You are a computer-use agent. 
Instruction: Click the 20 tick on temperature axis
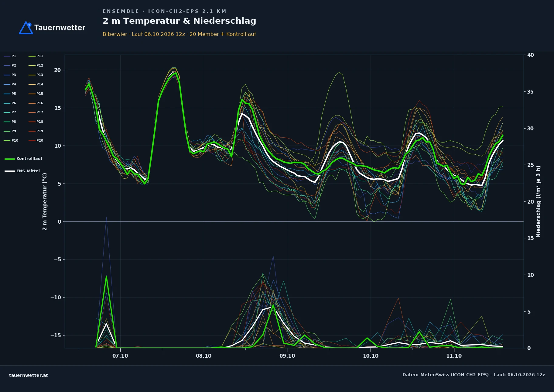(57, 70)
